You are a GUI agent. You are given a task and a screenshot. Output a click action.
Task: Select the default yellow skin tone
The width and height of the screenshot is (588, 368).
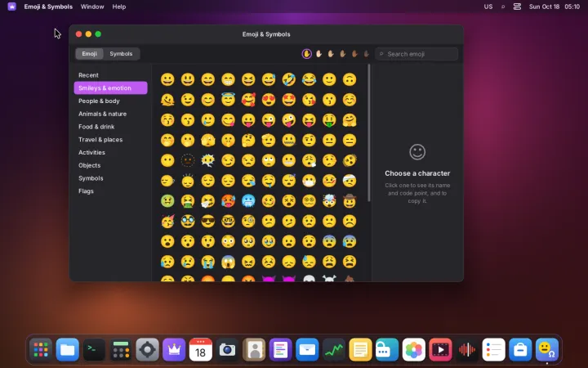click(307, 54)
